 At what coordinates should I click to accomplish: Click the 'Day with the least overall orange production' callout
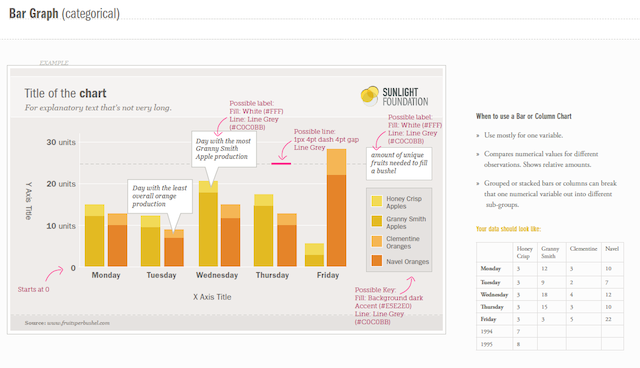160,196
